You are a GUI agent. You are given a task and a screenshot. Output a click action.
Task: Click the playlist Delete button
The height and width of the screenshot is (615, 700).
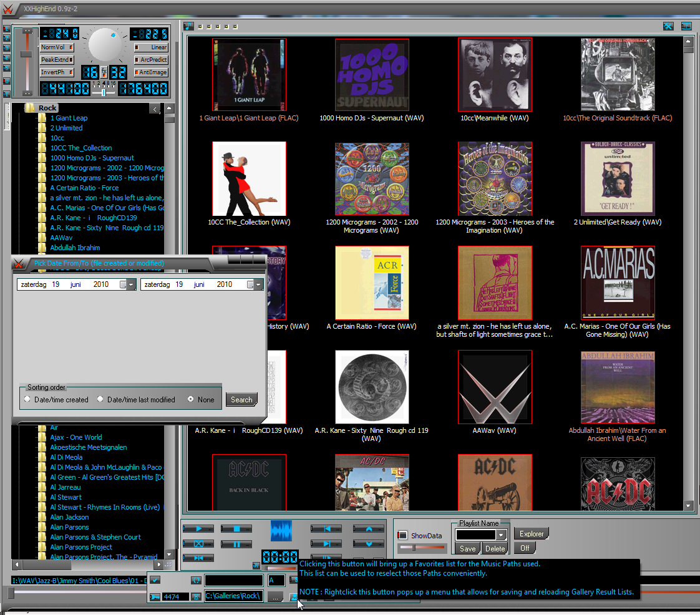pos(495,549)
